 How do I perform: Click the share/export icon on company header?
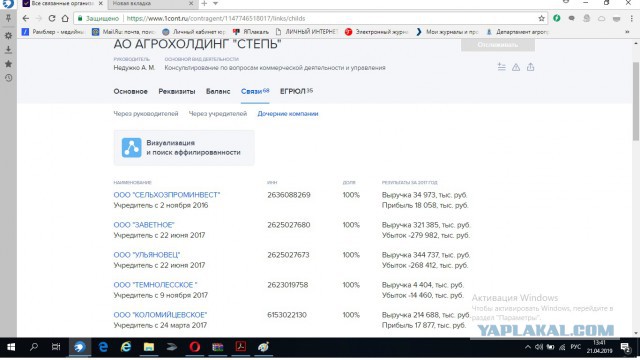point(530,67)
